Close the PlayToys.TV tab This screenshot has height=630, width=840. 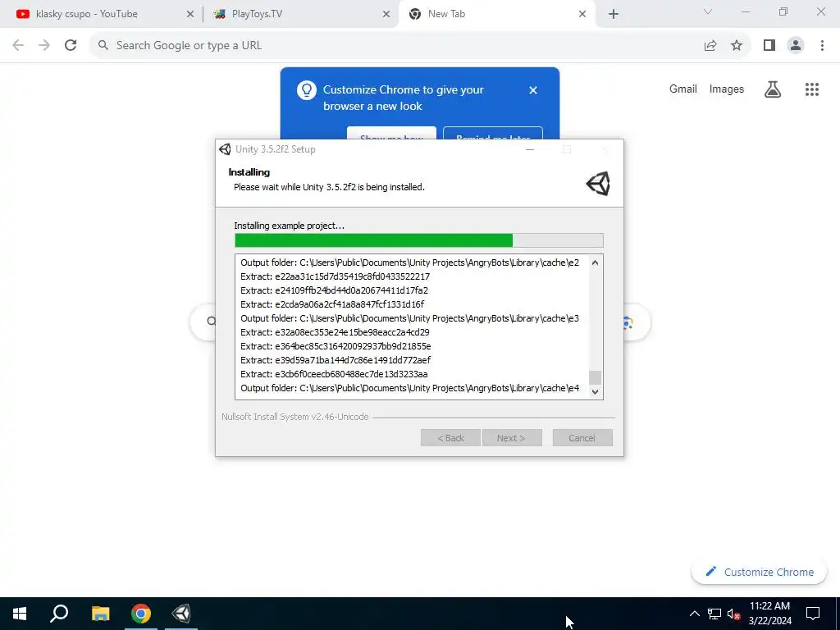tap(386, 15)
